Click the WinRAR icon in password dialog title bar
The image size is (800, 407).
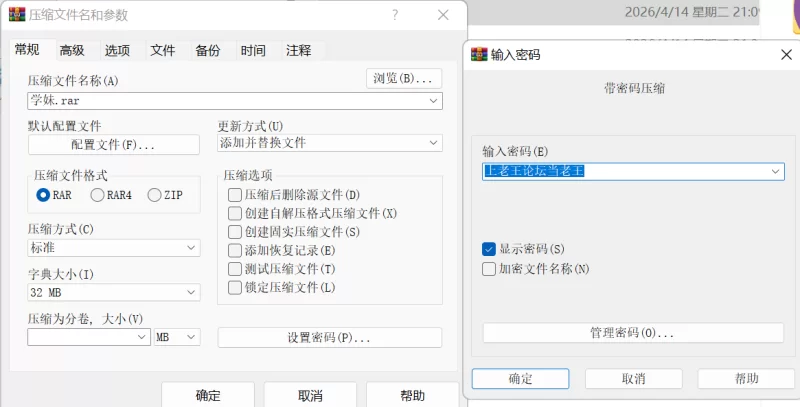(x=479, y=55)
